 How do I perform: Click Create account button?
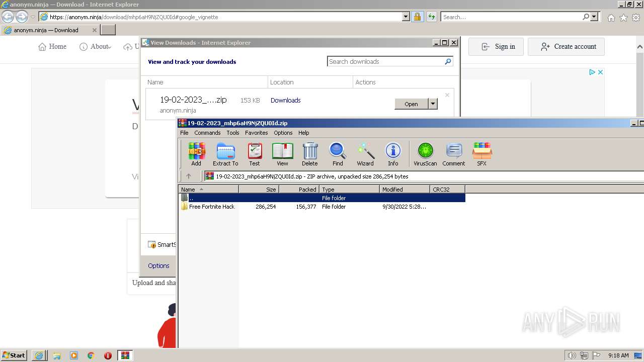click(566, 47)
